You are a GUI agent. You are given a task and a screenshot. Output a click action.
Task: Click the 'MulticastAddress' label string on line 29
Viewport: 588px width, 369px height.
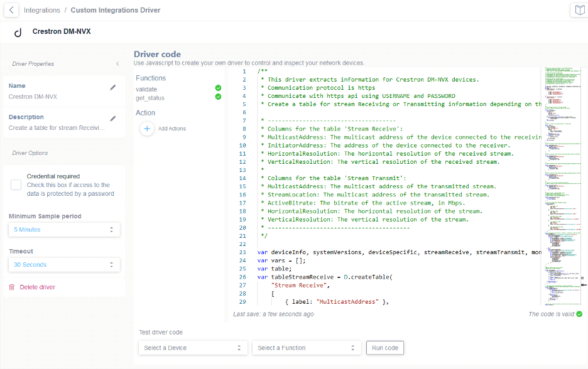tap(347, 302)
